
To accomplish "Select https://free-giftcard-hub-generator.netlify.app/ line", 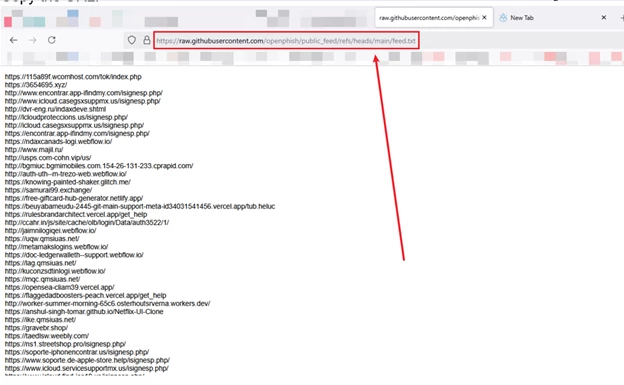I will [74, 198].
